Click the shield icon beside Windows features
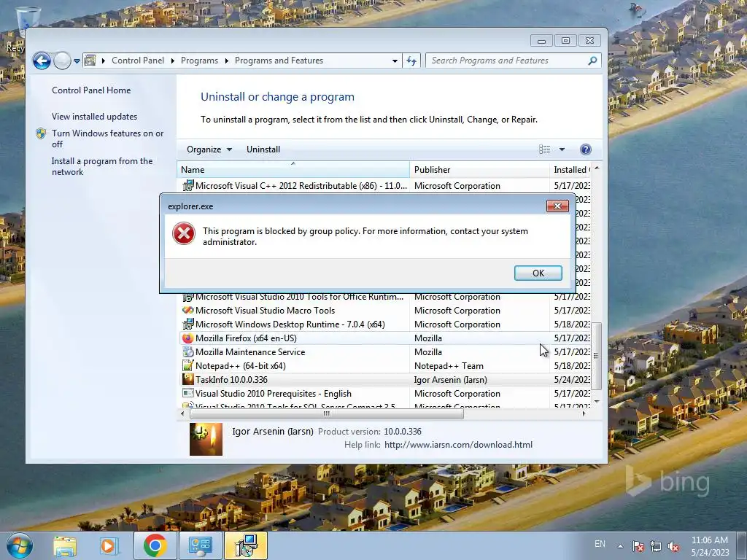This screenshot has height=560, width=747. (41, 133)
